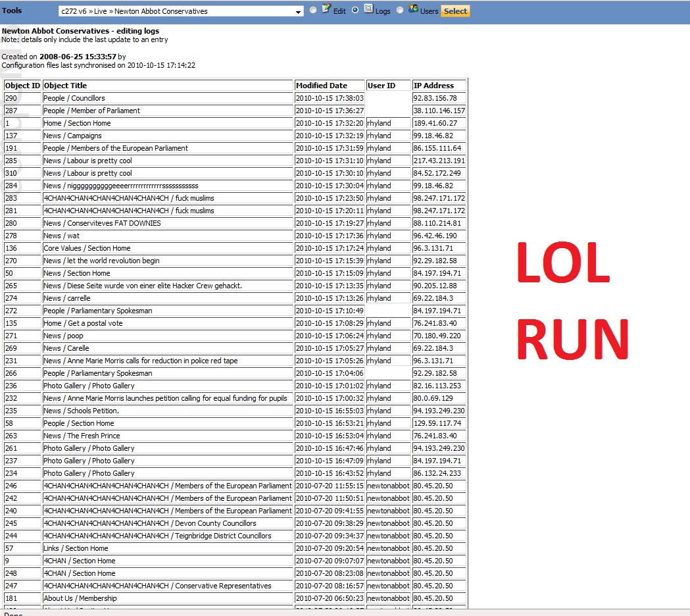This screenshot has height=616, width=690.
Task: Click 'People / Section Home' entry
Action: click(78, 423)
